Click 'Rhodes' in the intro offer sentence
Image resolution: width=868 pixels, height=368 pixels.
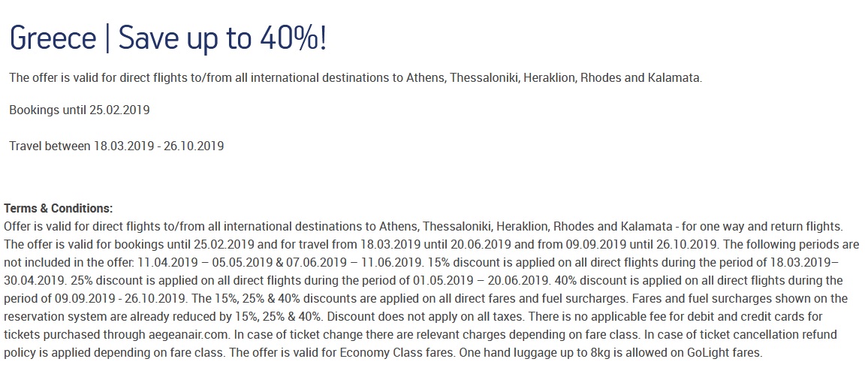click(x=601, y=77)
